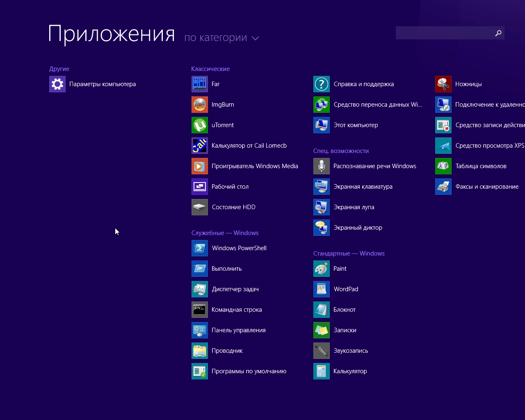This screenshot has height=420, width=525.
Task: Launch the Far manager icon
Action: pos(200,84)
